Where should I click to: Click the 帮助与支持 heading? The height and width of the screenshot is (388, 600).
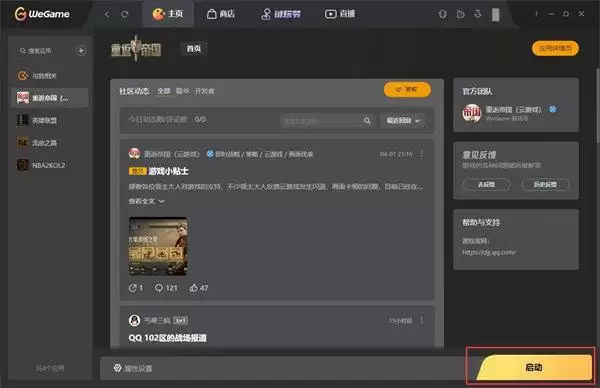pyautogui.click(x=481, y=222)
